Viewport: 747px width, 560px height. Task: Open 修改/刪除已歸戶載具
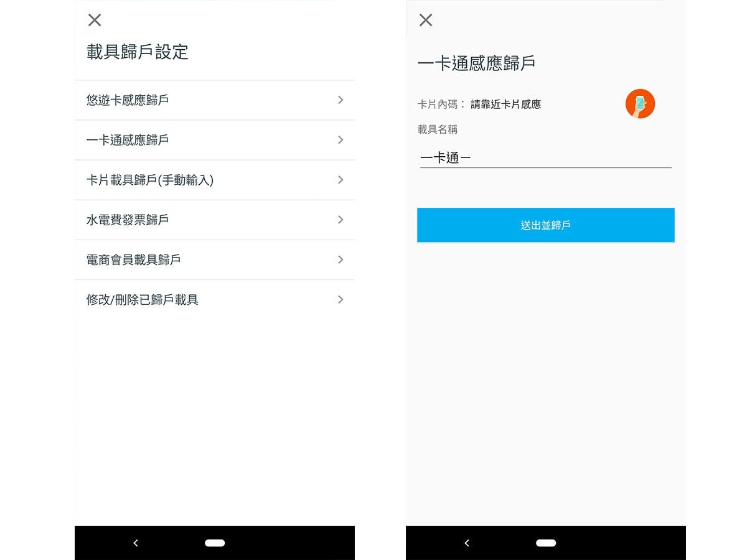click(215, 299)
